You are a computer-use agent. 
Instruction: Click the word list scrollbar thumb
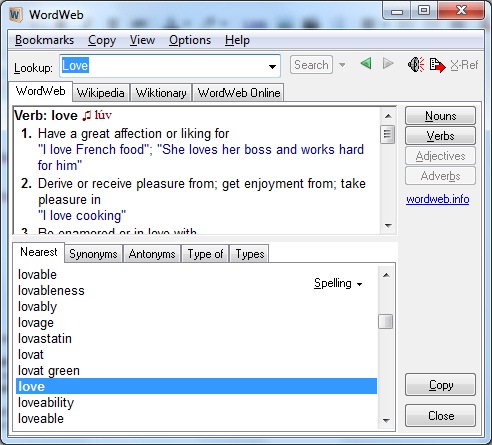coord(386,322)
